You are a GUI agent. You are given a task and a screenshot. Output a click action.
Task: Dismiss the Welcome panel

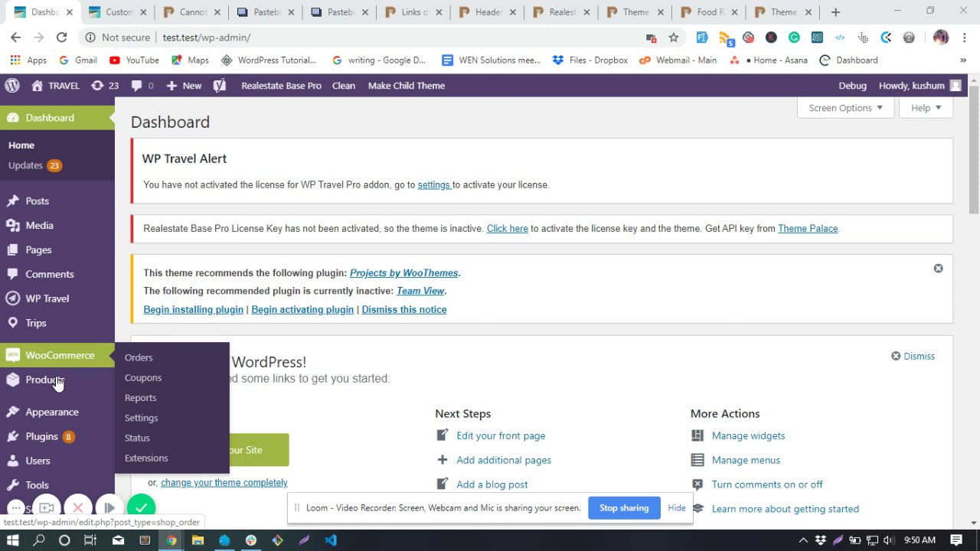tap(913, 356)
